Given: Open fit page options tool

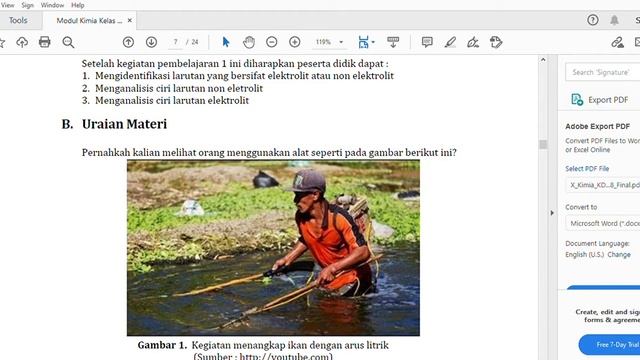Looking at the screenshot, I should 363,42.
